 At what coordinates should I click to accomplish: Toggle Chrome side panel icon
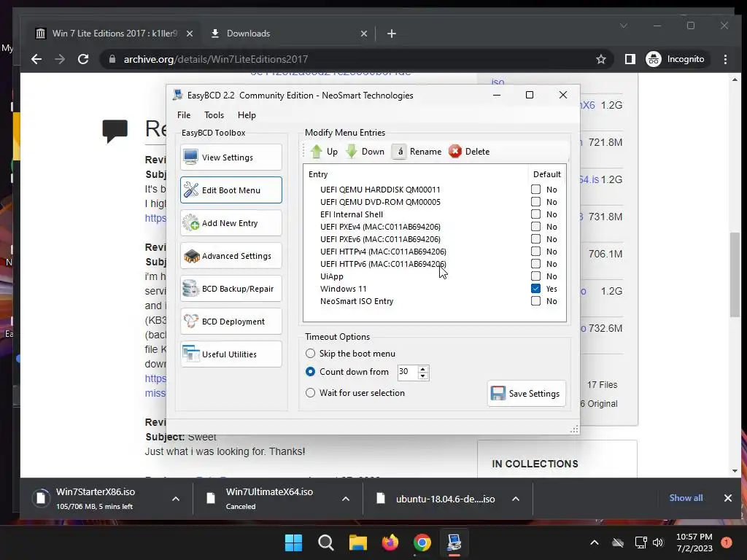click(x=630, y=59)
